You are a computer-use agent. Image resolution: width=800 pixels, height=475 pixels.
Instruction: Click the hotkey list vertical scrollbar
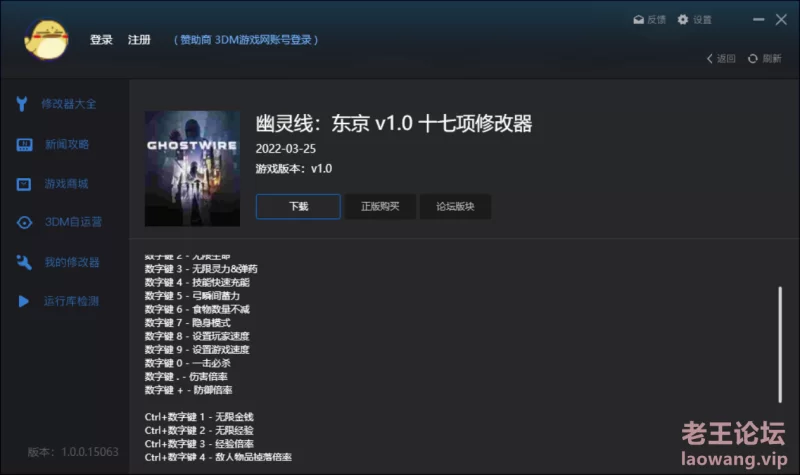(780, 344)
